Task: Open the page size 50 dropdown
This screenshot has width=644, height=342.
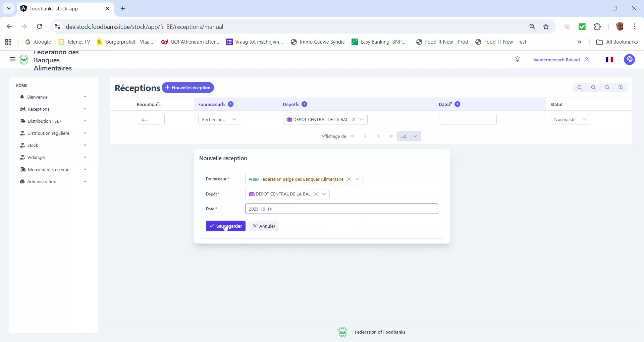Action: [x=409, y=136]
